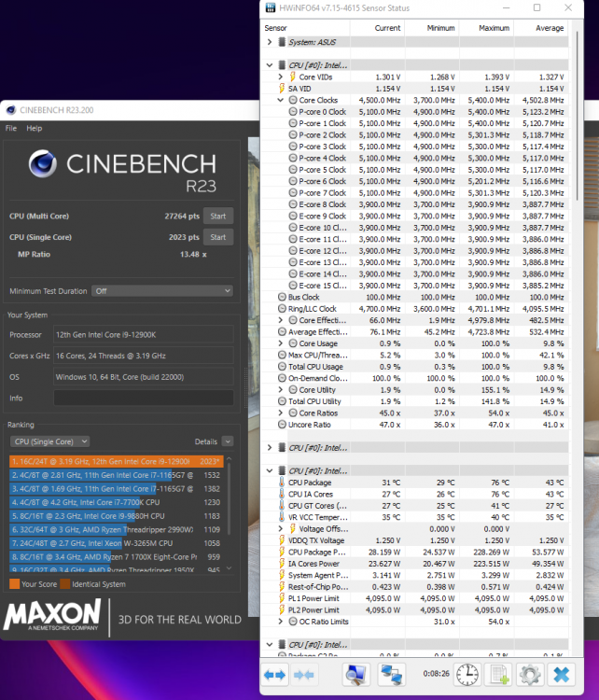This screenshot has width=599, height=700.
Task: Click the P-core 0 Clock icon
Action: click(293, 112)
